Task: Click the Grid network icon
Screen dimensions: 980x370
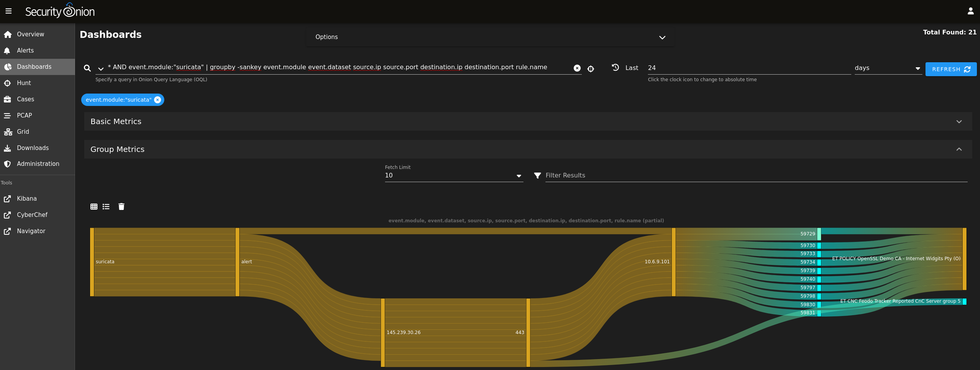Action: coord(8,132)
